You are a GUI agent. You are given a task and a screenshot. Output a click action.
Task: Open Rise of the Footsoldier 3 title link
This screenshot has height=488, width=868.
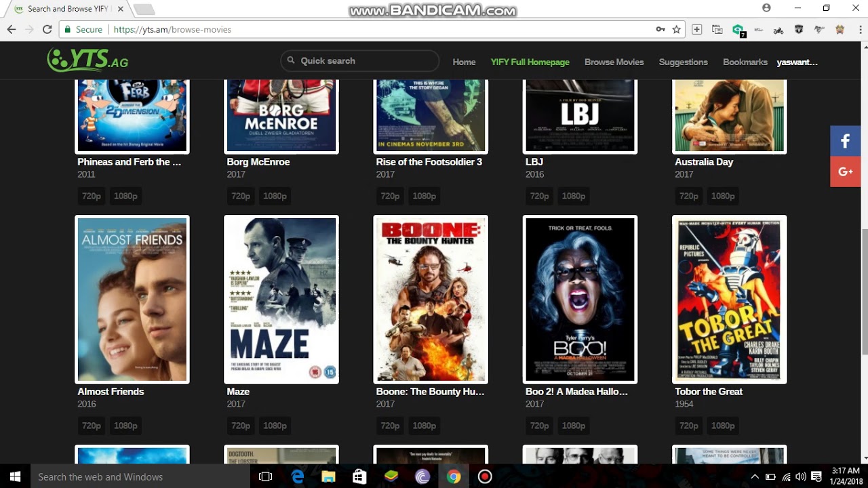429,162
